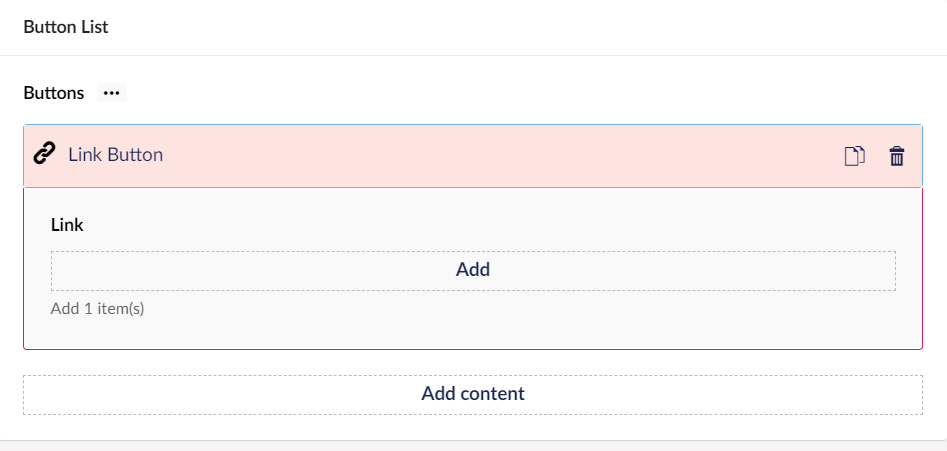
Task: Open the Buttons ellipsis actions menu
Action: 112,93
